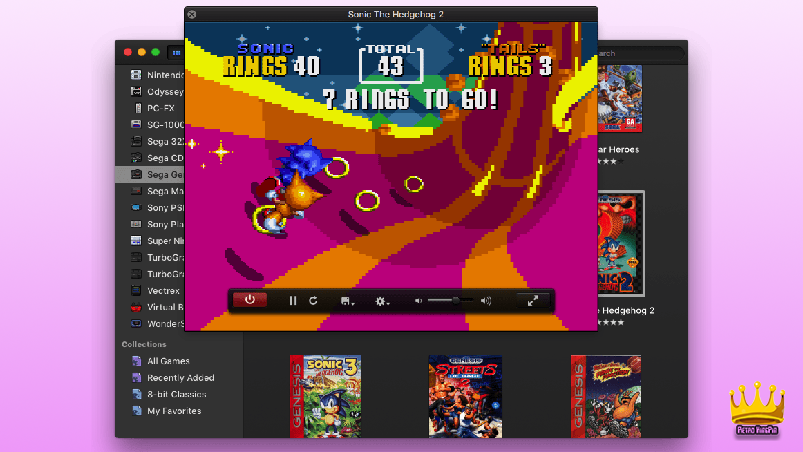Viewport: 803px width, 452px height.
Task: Open the 8-bit Classics collection
Action: tap(177, 394)
